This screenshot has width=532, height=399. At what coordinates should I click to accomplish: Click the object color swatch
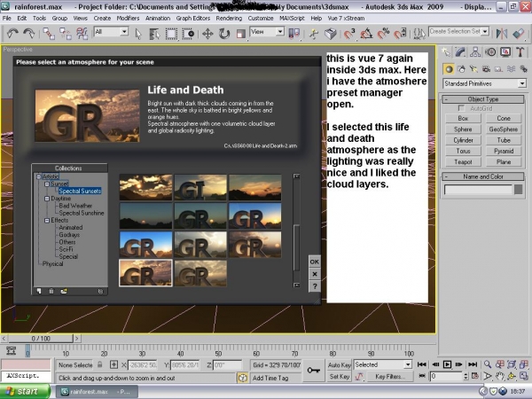518,190
